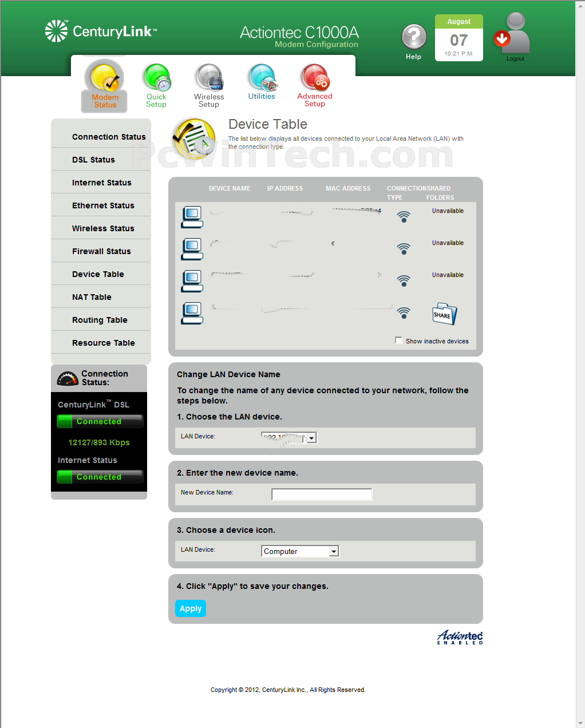Screen dimensions: 585x728
Task: Open the Wireless Setup icon
Action: tap(209, 78)
